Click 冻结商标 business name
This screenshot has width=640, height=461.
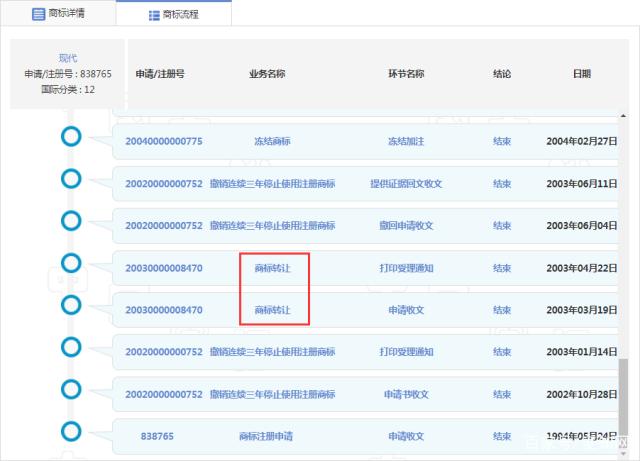click(272, 141)
